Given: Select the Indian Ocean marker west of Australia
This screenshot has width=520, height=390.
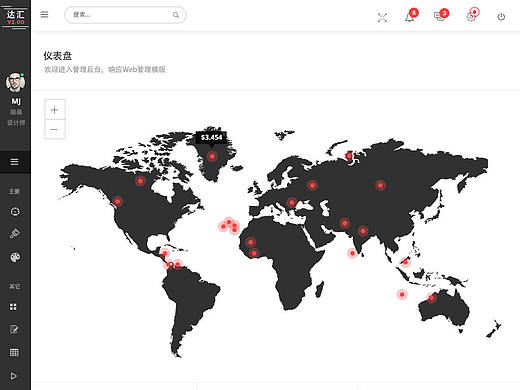Looking at the screenshot, I should (x=402, y=294).
